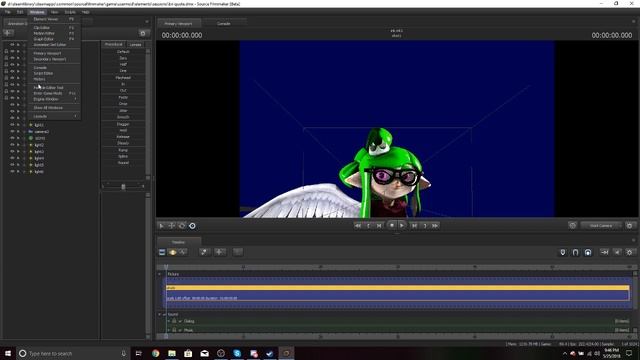Viewport: 640px width, 360px height.
Task: Open the timeline settings gear icon
Action: [630, 253]
